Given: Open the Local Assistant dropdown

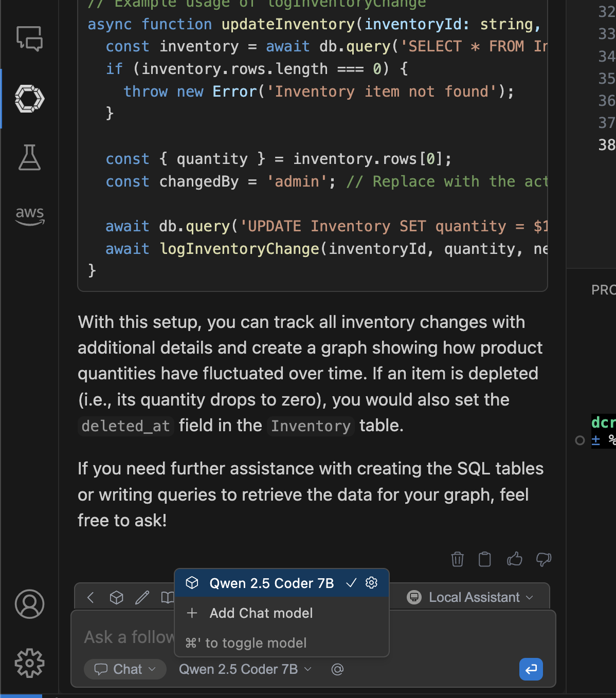Looking at the screenshot, I should pyautogui.click(x=470, y=597).
